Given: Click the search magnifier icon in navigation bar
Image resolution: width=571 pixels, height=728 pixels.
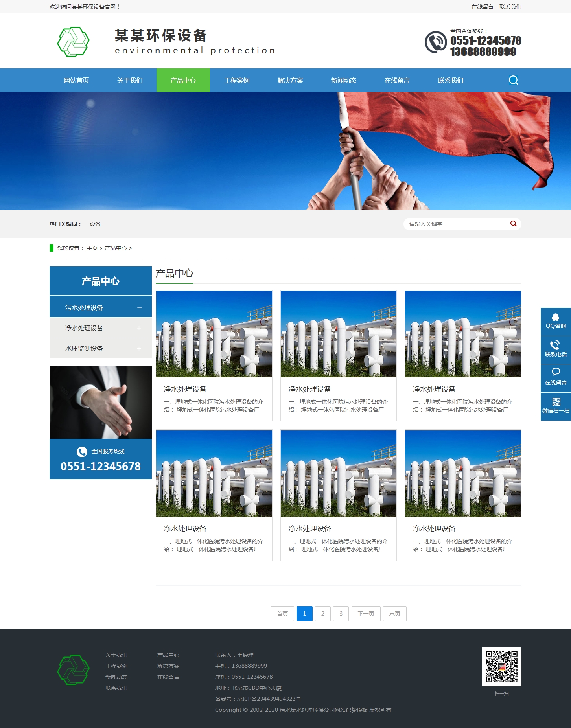Looking at the screenshot, I should click(x=513, y=80).
